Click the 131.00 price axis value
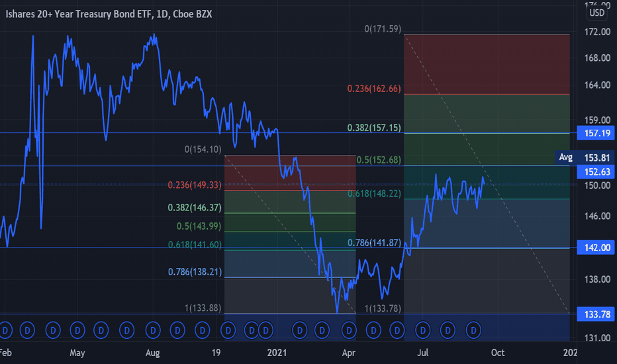This screenshot has width=617, height=364. [x=597, y=338]
